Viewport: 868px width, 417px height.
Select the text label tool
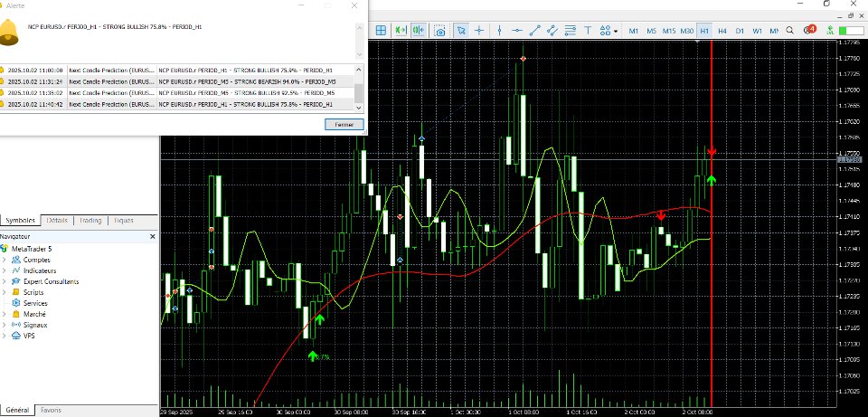click(588, 31)
